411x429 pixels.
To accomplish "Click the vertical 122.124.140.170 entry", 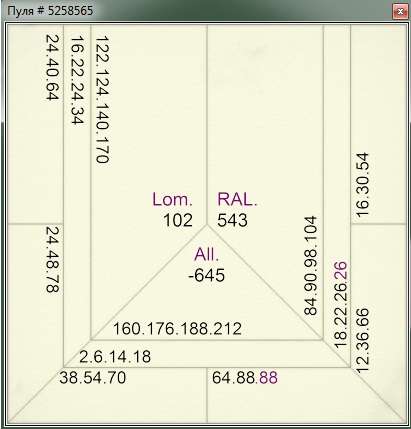I will (102, 100).
